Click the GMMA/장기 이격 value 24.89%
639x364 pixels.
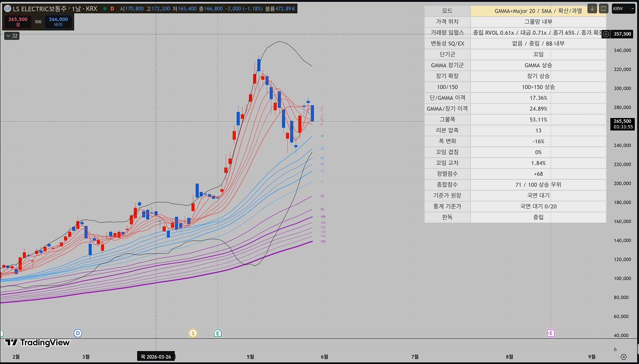538,109
